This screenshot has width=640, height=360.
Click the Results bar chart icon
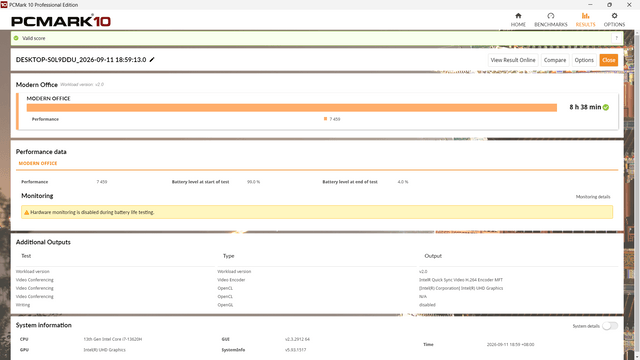[585, 16]
